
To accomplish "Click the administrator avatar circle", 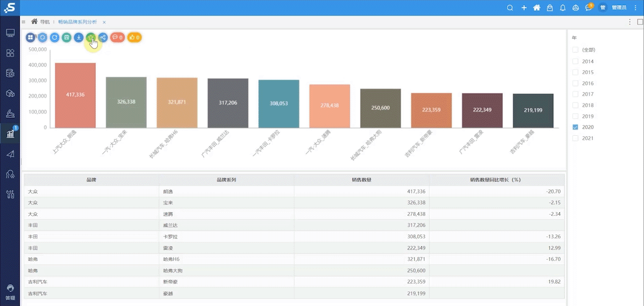I will pos(603,8).
